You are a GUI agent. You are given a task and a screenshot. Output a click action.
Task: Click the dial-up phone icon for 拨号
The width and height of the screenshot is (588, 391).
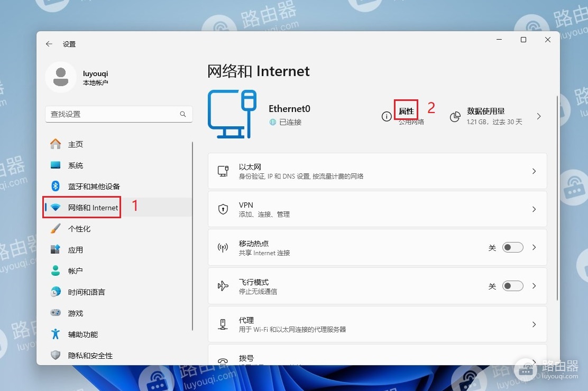click(x=223, y=361)
